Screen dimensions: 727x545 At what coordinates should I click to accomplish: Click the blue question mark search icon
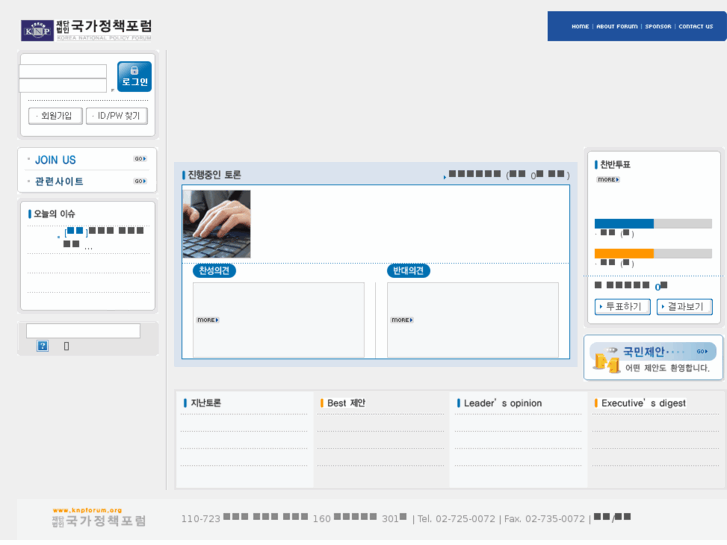pos(43,346)
